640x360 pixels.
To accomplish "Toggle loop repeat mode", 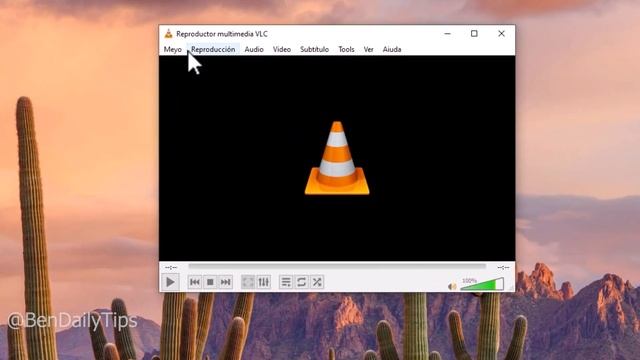I will pos(302,282).
